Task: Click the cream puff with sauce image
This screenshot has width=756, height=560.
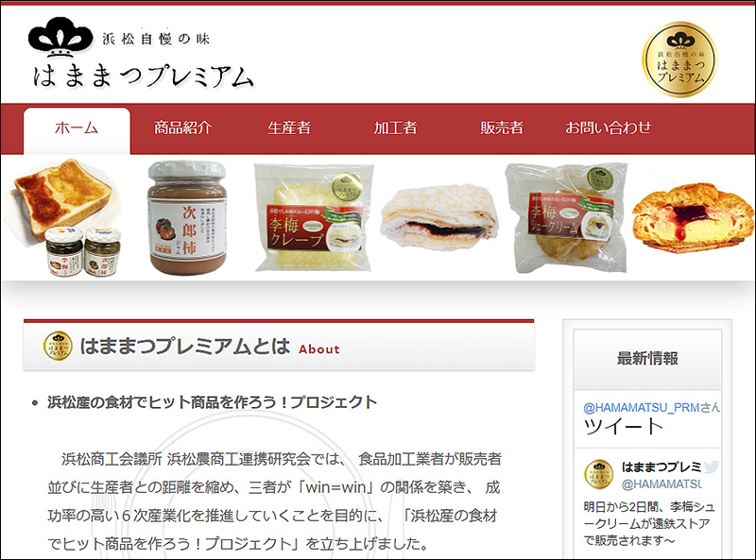Action: pos(694,217)
